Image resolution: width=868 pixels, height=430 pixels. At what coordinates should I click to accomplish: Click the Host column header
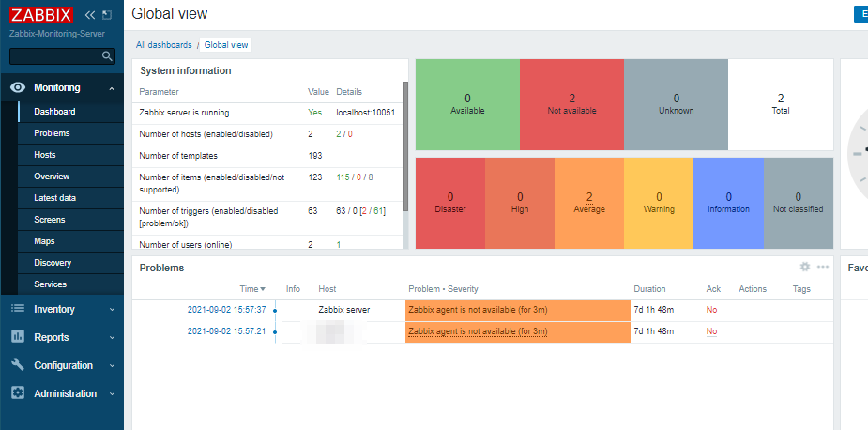coord(327,289)
